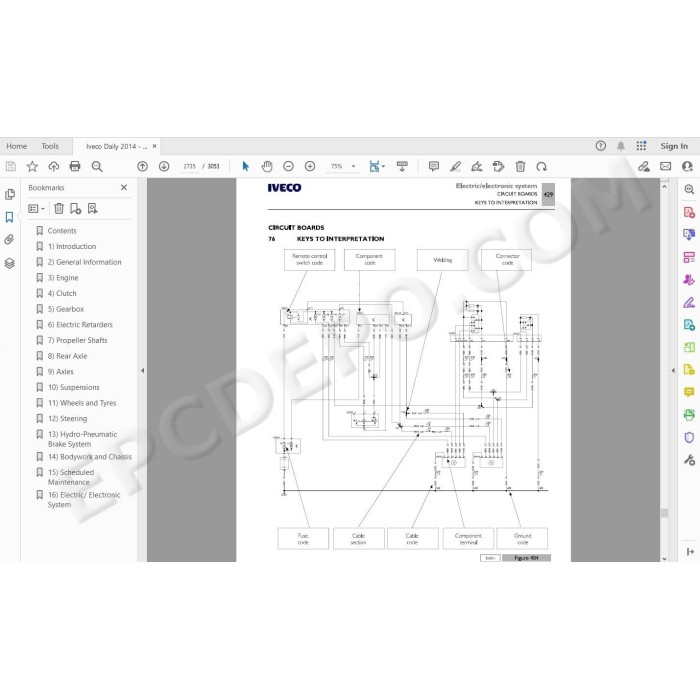Open the 4) Clutch bookmark
700x700 pixels.
tap(62, 293)
